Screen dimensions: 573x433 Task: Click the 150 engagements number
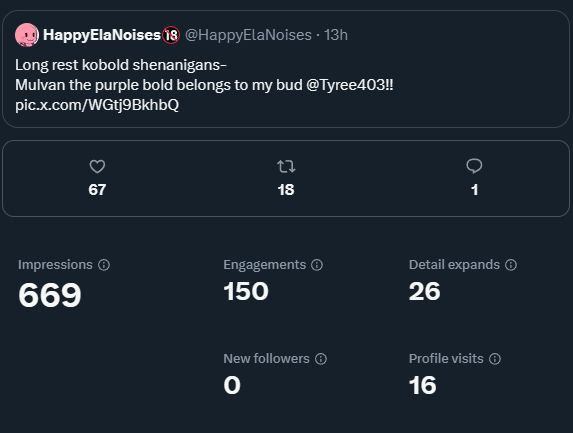pos(246,292)
